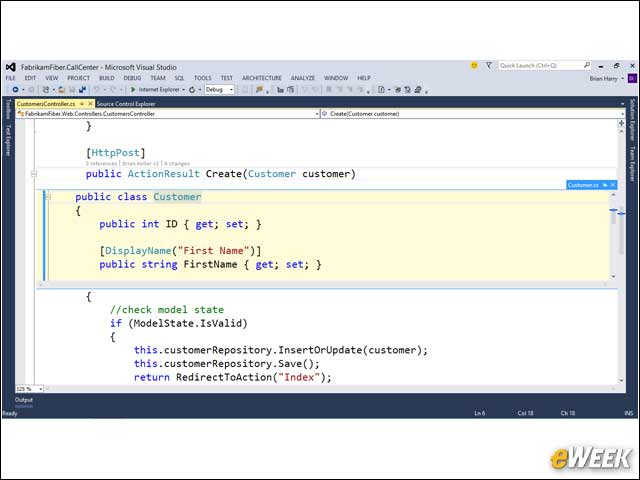This screenshot has width=640, height=480.
Task: Click the Customer.cs peek window tab label
Action: [583, 185]
